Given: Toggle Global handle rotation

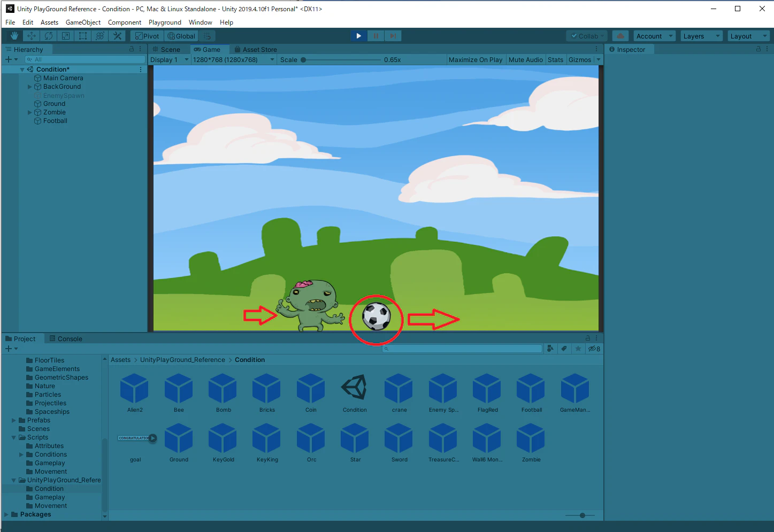Looking at the screenshot, I should coord(181,36).
